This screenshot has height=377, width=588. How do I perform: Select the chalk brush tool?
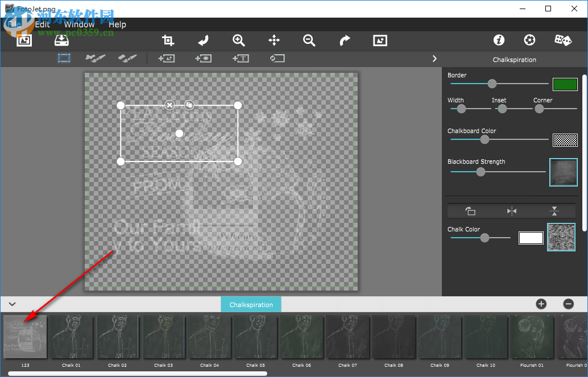coord(95,58)
